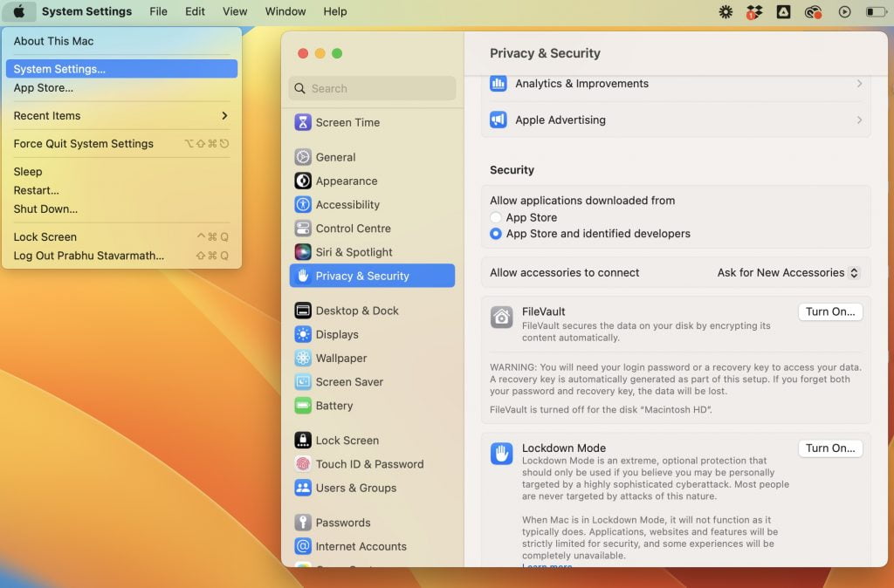Choose Log Out Prabhu Stavarmath...
Image resolution: width=894 pixels, height=588 pixels.
[x=121, y=256]
